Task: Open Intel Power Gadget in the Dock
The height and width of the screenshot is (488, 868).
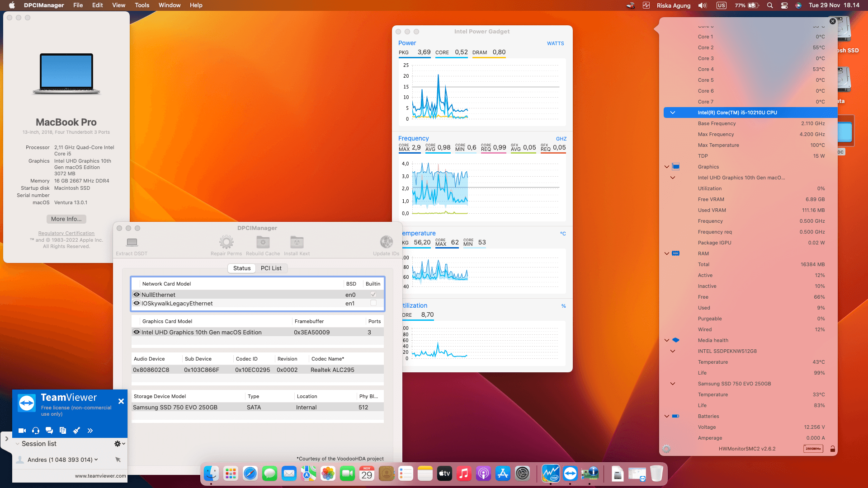Action: 551,473
